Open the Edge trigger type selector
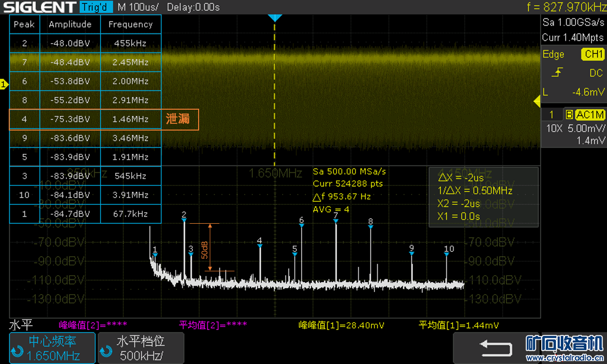607x364 pixels. [554, 54]
